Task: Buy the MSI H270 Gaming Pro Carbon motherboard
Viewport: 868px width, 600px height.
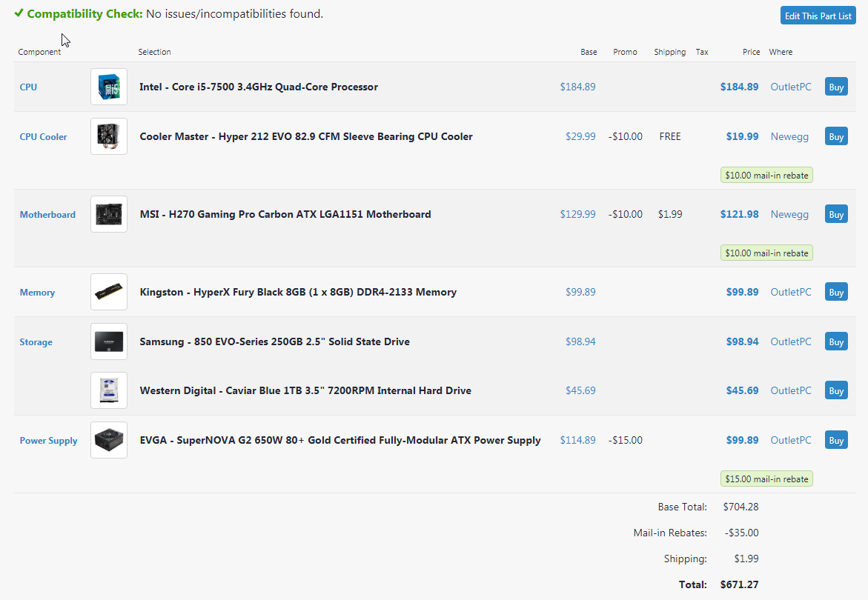Action: tap(836, 215)
